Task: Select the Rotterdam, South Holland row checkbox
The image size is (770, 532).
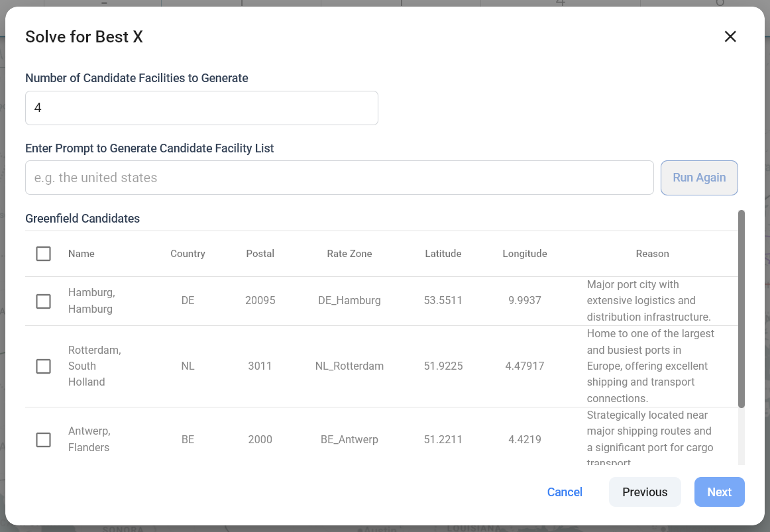Action: point(44,366)
